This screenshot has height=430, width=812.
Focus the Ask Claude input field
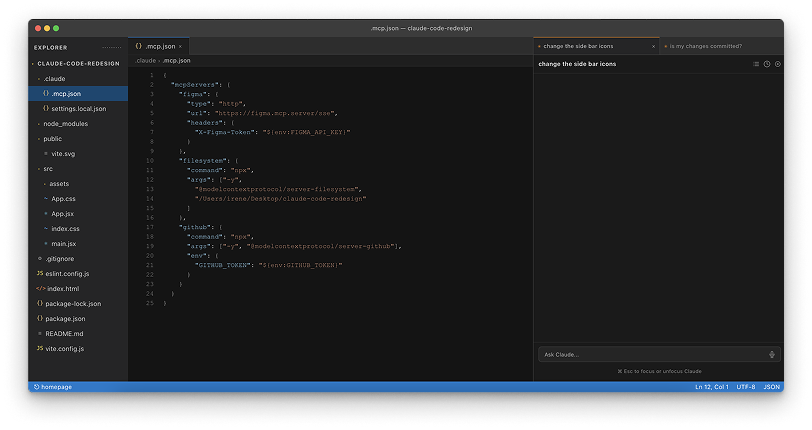(x=659, y=354)
